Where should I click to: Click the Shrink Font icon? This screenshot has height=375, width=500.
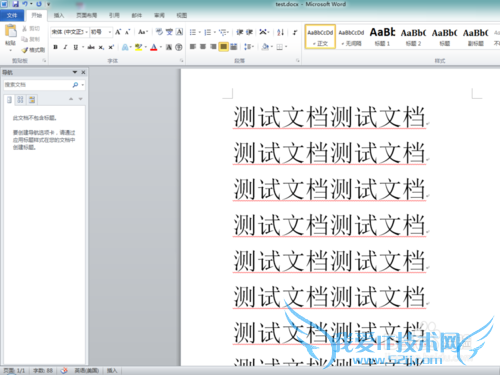click(127, 32)
